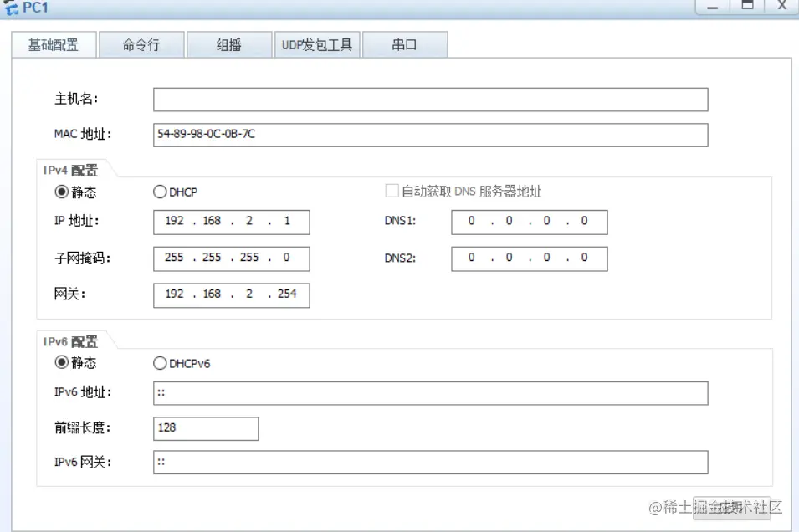Click the IPv6 地址 input field
799x532 pixels.
click(x=431, y=393)
